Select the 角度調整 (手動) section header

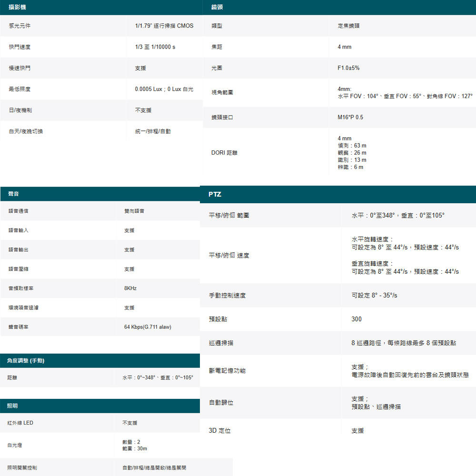(100, 361)
